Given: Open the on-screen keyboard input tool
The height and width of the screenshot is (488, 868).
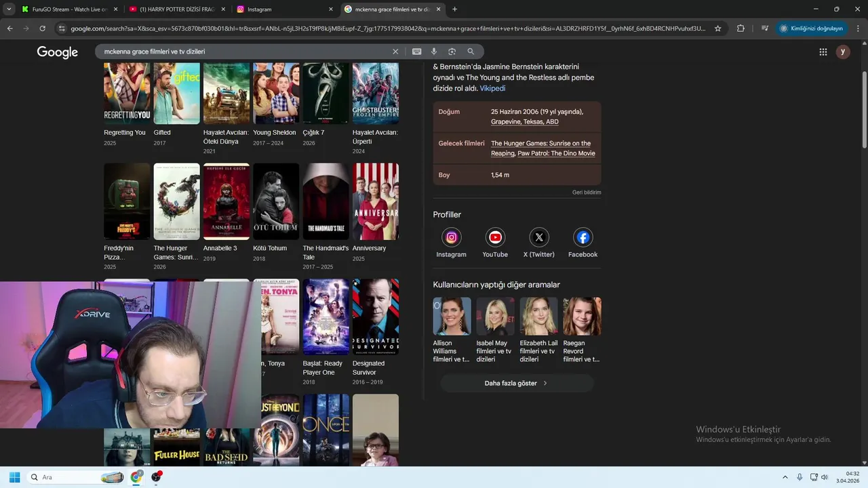Looking at the screenshot, I should tap(416, 52).
